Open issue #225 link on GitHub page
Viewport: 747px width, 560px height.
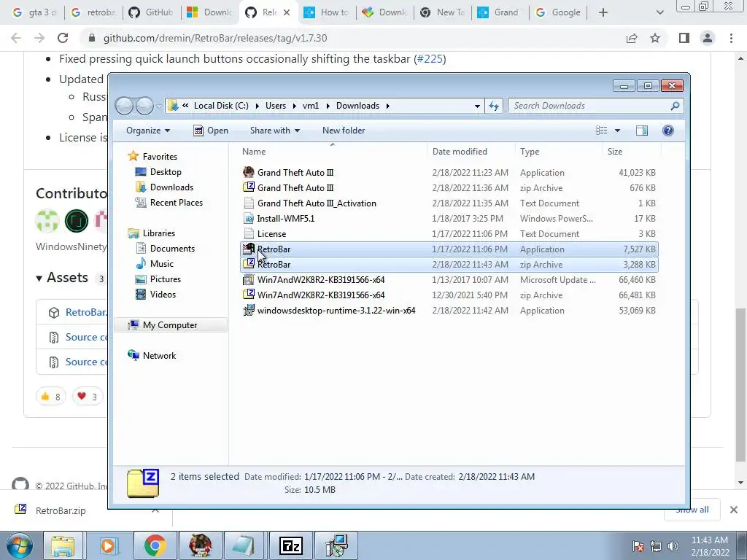(x=430, y=58)
